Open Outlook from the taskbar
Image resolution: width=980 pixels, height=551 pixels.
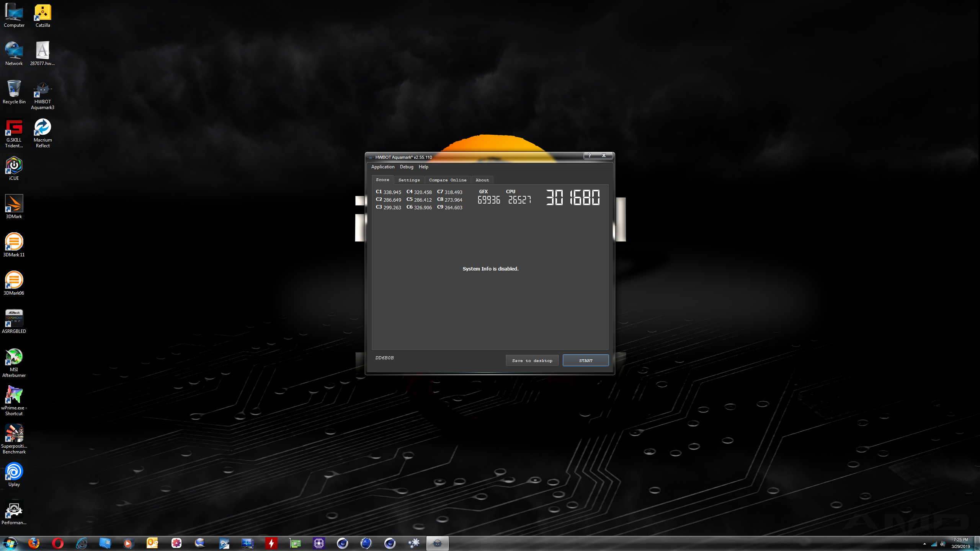(x=152, y=543)
